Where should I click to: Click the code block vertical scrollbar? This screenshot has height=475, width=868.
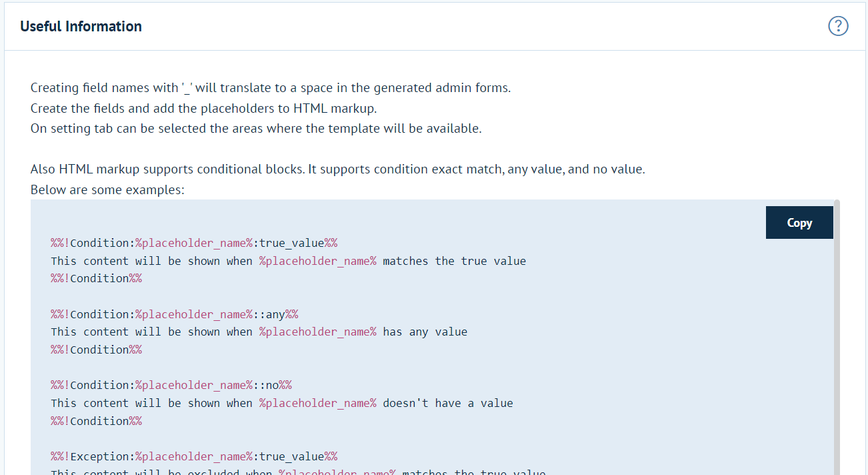coord(837,334)
